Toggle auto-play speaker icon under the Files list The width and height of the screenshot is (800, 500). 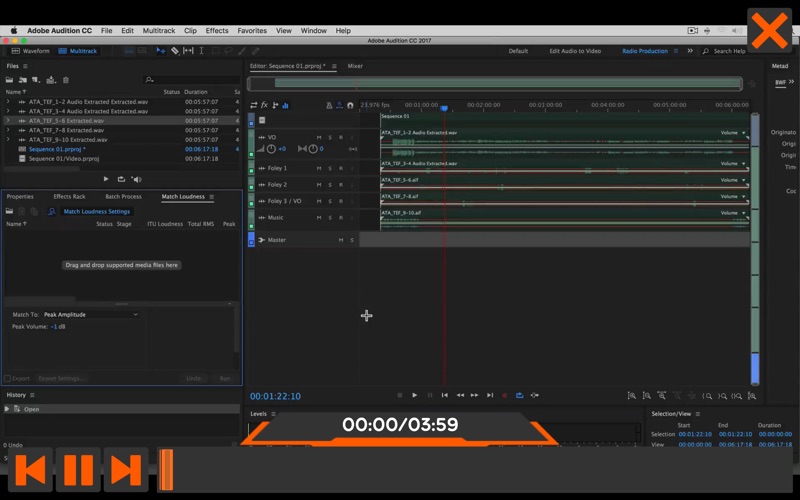click(x=136, y=179)
